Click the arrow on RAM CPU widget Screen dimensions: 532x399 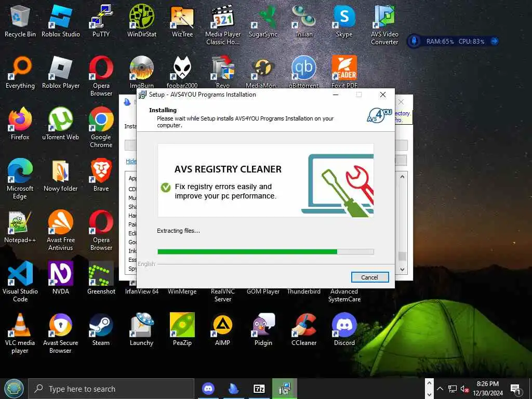tap(495, 42)
